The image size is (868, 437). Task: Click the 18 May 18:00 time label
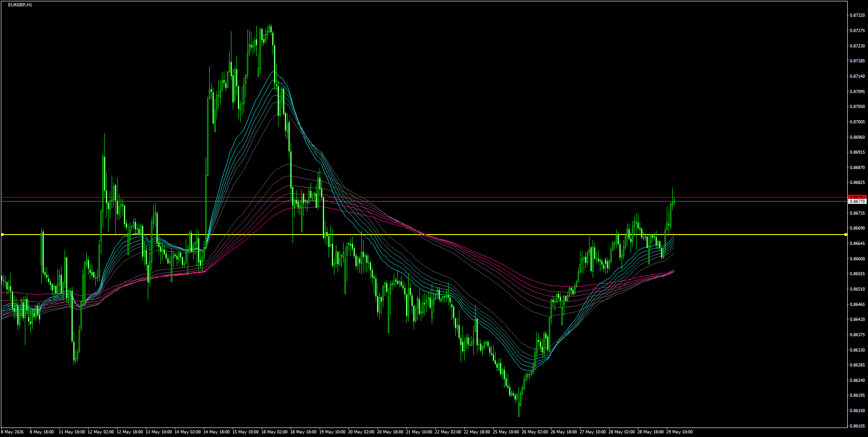pos(303,432)
